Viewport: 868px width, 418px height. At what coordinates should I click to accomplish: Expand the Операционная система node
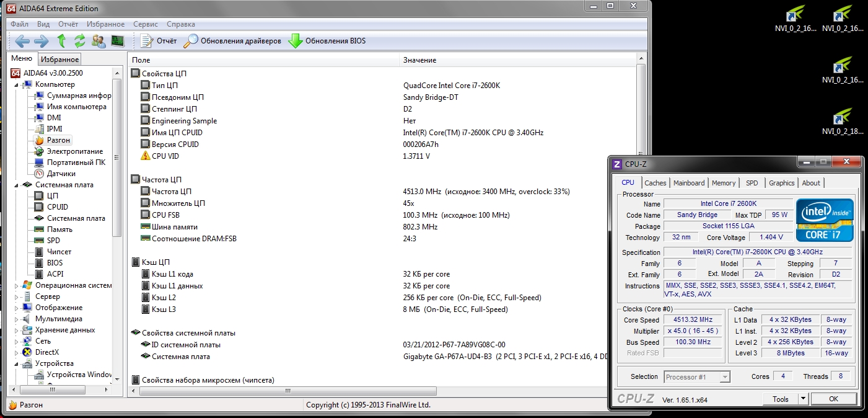click(x=17, y=285)
